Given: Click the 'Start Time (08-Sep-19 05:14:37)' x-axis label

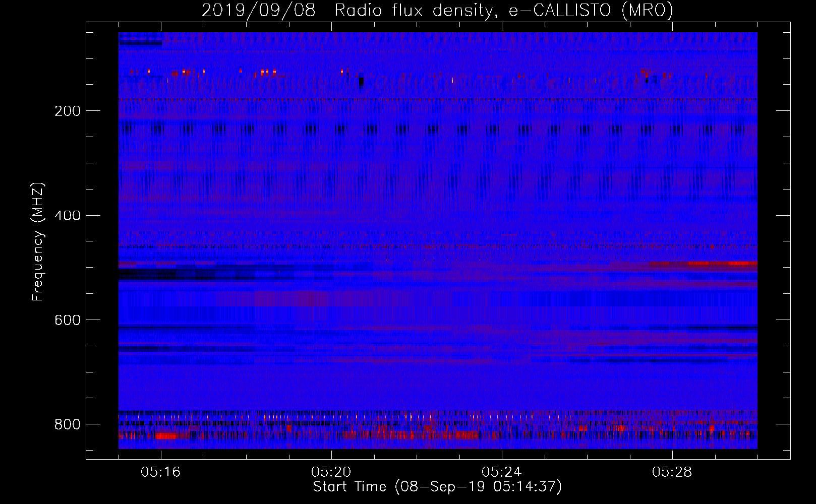Looking at the screenshot, I should pos(437,487).
